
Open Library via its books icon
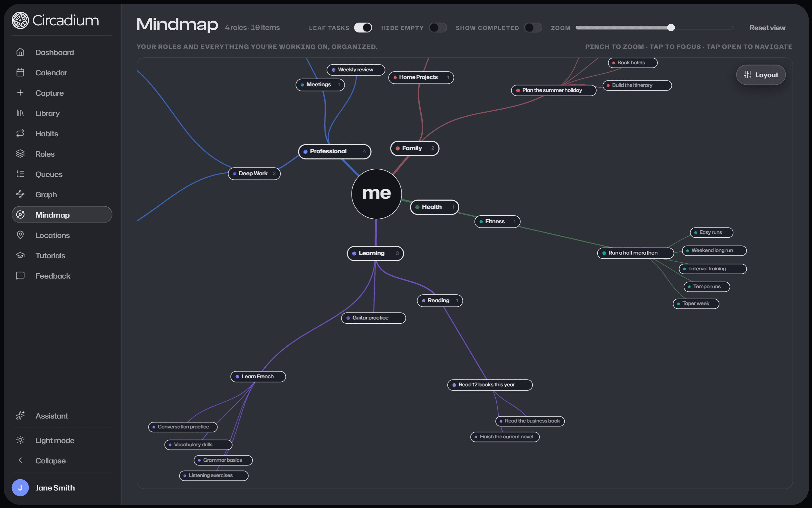[x=20, y=113]
